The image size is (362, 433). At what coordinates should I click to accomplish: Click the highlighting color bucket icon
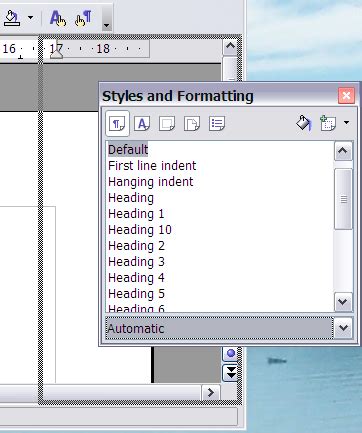[x=12, y=18]
